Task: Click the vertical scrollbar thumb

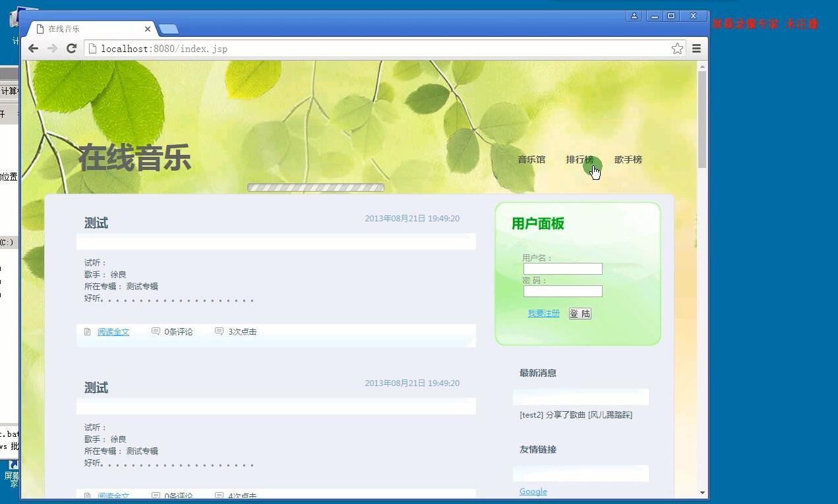Action: pos(702,120)
